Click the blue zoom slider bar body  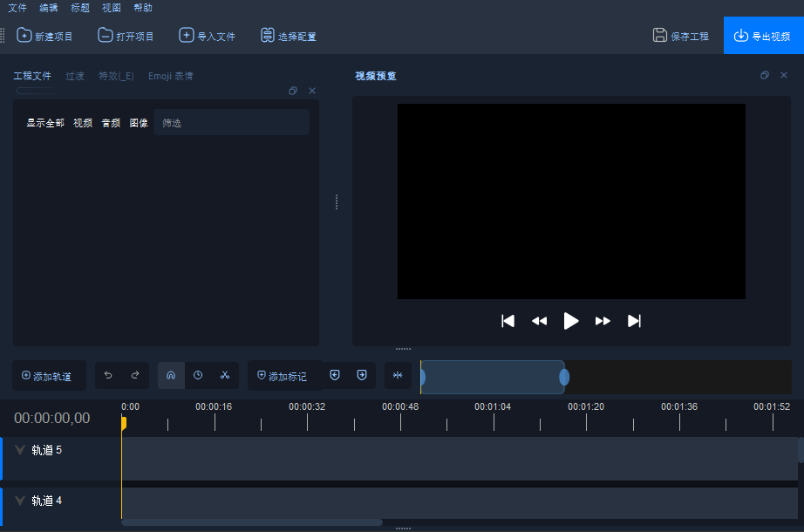click(493, 377)
